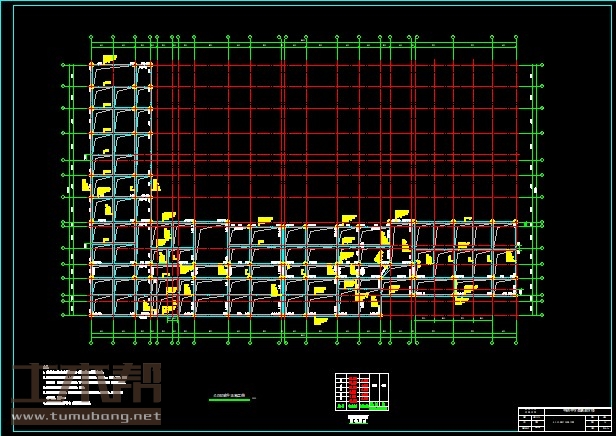616x436 pixels.
Task: Click the top-right green grid axis bubble
Action: tap(517, 39)
